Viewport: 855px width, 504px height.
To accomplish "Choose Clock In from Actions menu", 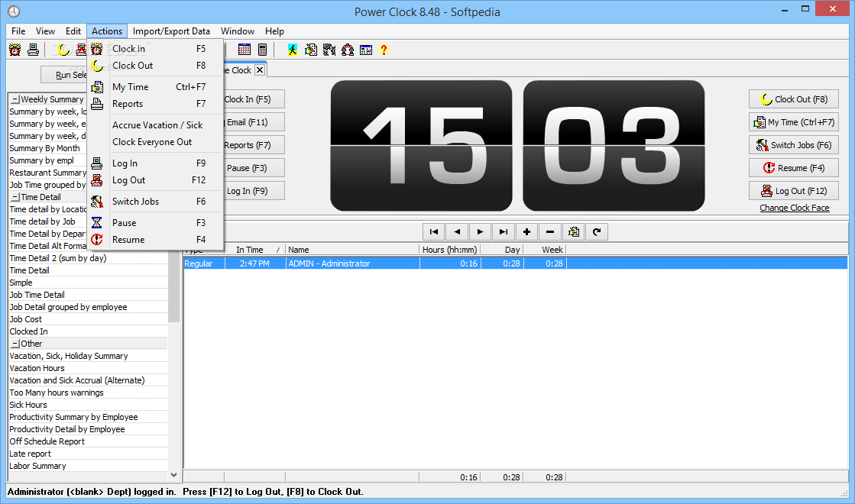I will click(155, 49).
